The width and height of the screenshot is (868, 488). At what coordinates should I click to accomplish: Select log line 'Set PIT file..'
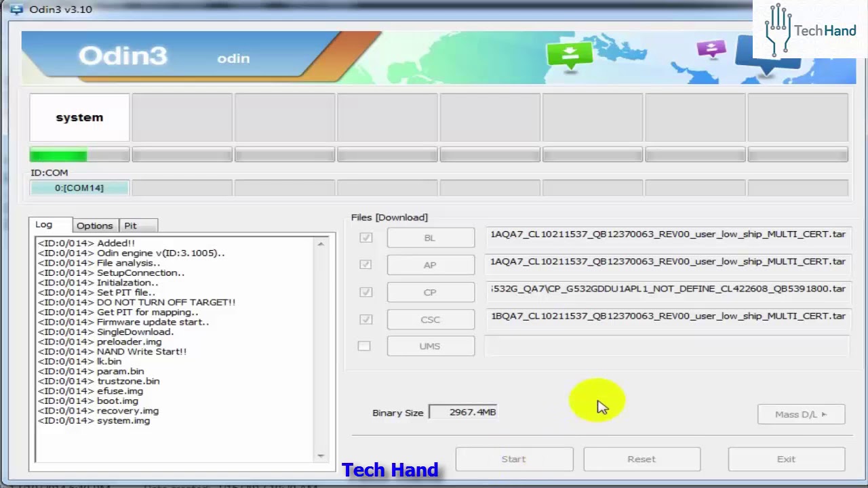pos(96,292)
